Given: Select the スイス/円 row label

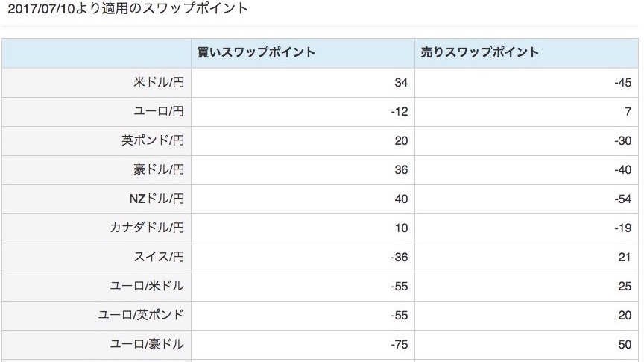Looking at the screenshot, I should (159, 257).
